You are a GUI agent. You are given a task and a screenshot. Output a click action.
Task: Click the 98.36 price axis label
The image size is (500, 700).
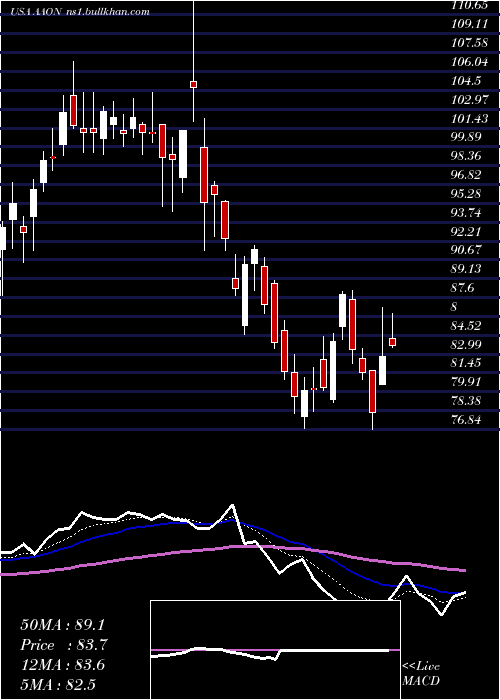[x=467, y=156]
